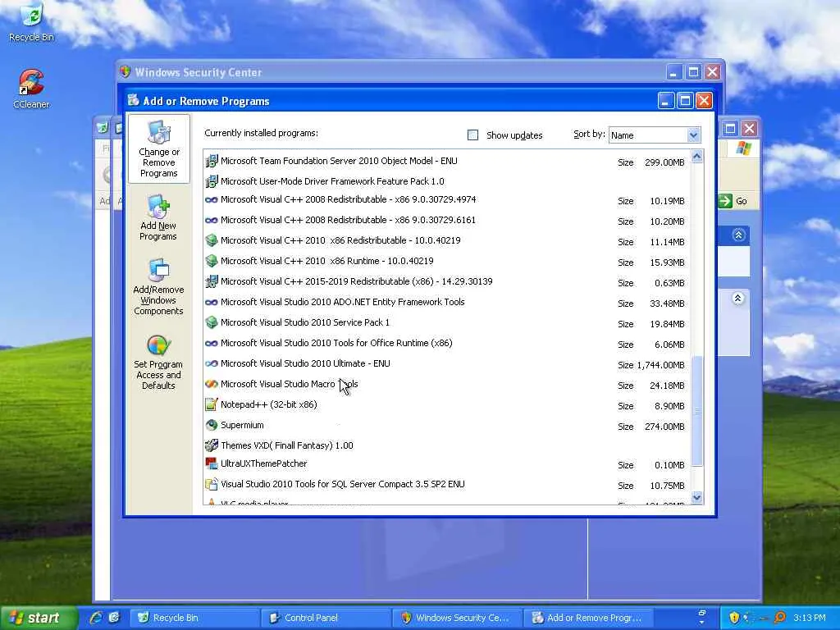840x630 pixels.
Task: Select Microsoft Visual Studio Macro Tools entry
Action: [447, 384]
